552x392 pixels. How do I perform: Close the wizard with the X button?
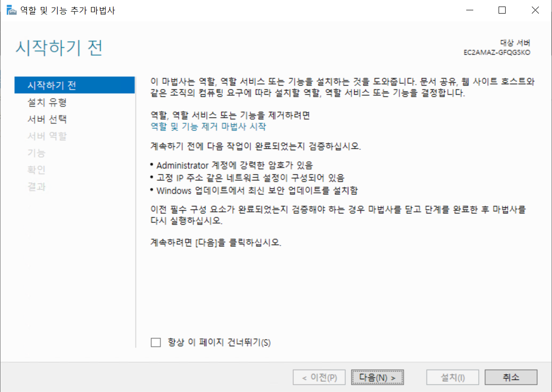[x=535, y=10]
